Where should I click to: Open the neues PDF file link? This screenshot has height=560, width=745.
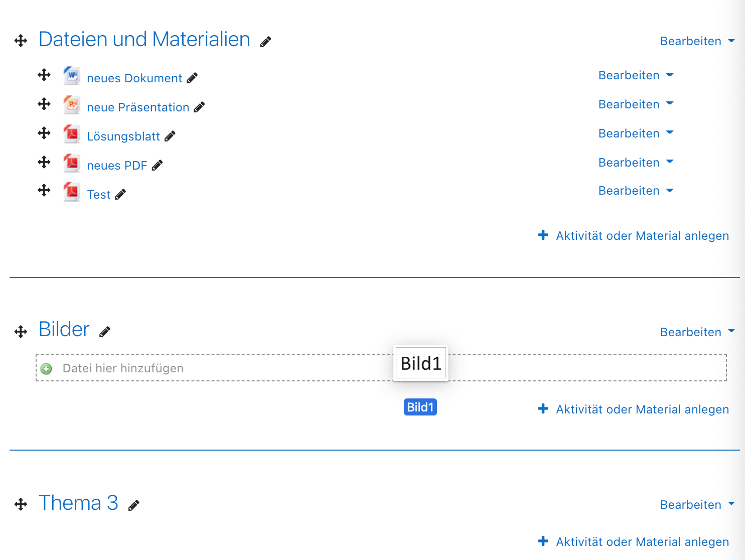click(x=117, y=166)
